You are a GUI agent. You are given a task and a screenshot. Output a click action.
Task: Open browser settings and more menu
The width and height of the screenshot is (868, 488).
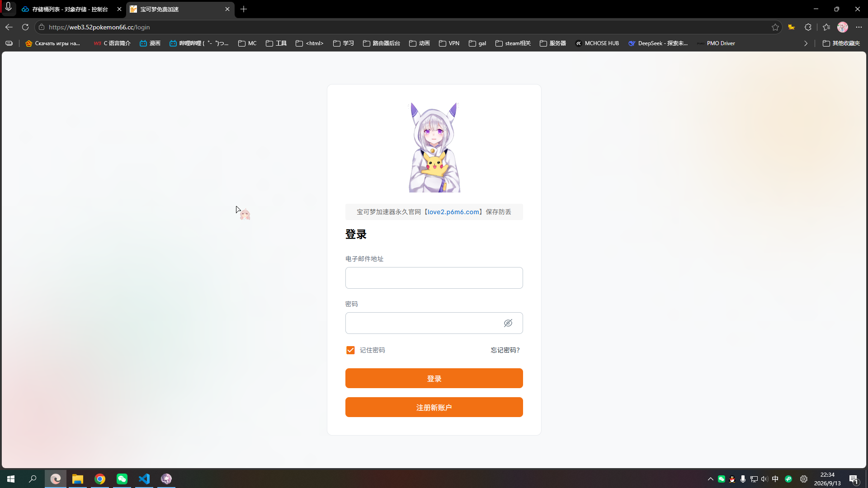859,27
